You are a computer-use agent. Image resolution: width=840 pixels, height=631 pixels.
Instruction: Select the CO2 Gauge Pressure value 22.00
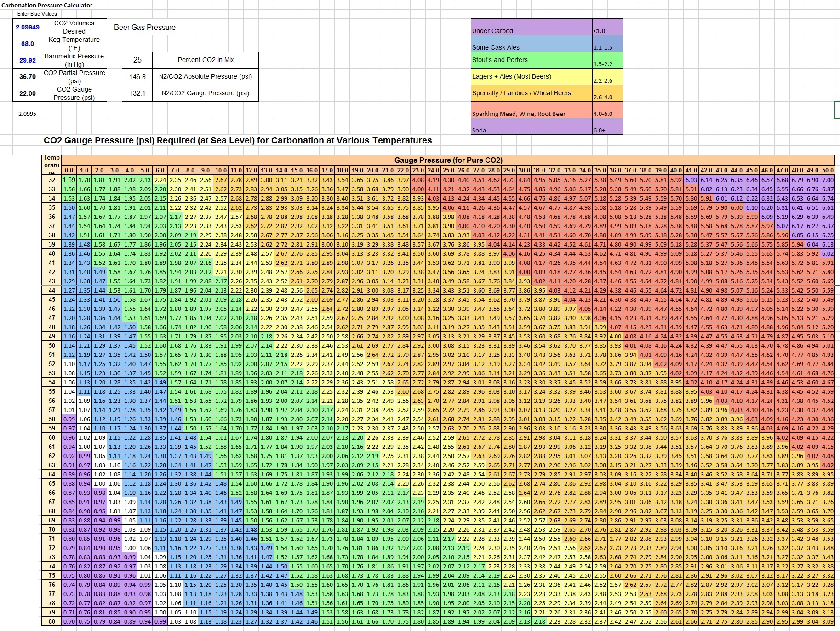(x=28, y=93)
